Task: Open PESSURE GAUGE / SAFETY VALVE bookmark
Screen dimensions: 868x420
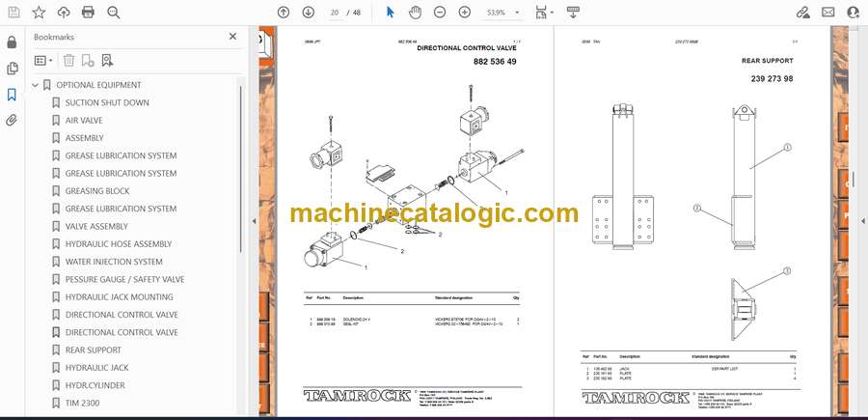Action: tap(125, 279)
